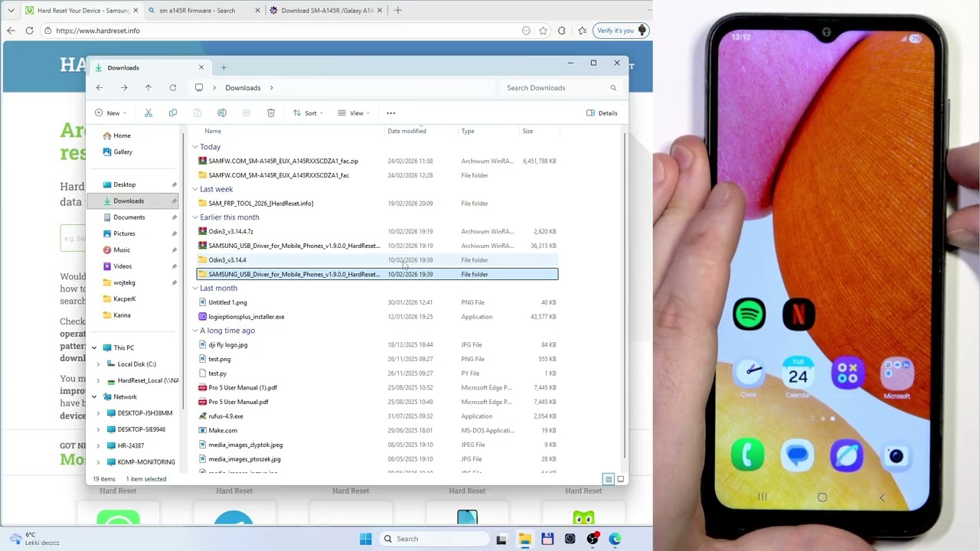The image size is (980, 551).
Task: Toggle the Details pane button
Action: pyautogui.click(x=602, y=113)
